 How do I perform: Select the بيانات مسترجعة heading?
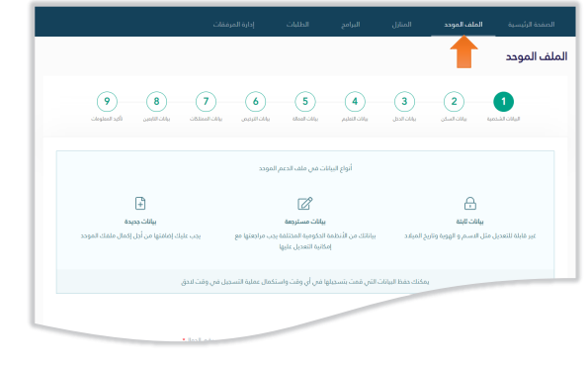[x=305, y=222]
